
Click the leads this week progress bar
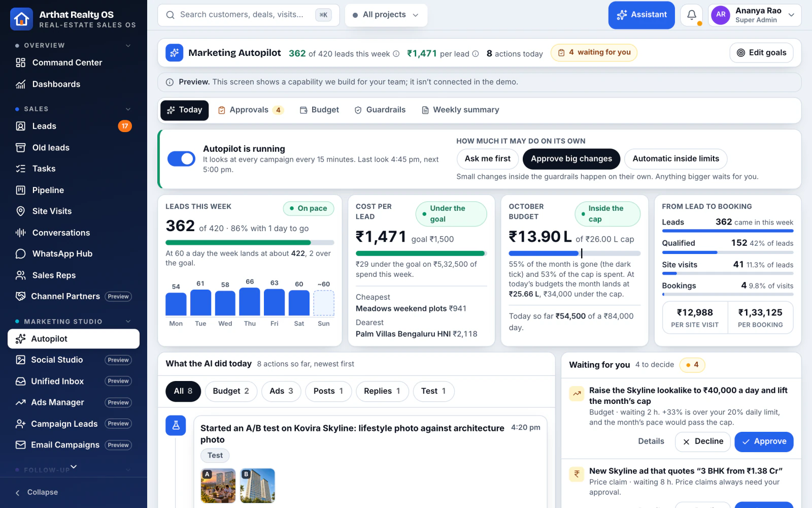[x=250, y=243]
